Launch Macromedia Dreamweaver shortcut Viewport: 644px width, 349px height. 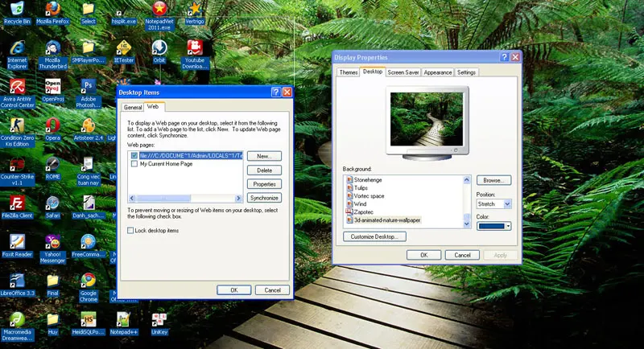[x=17, y=326]
